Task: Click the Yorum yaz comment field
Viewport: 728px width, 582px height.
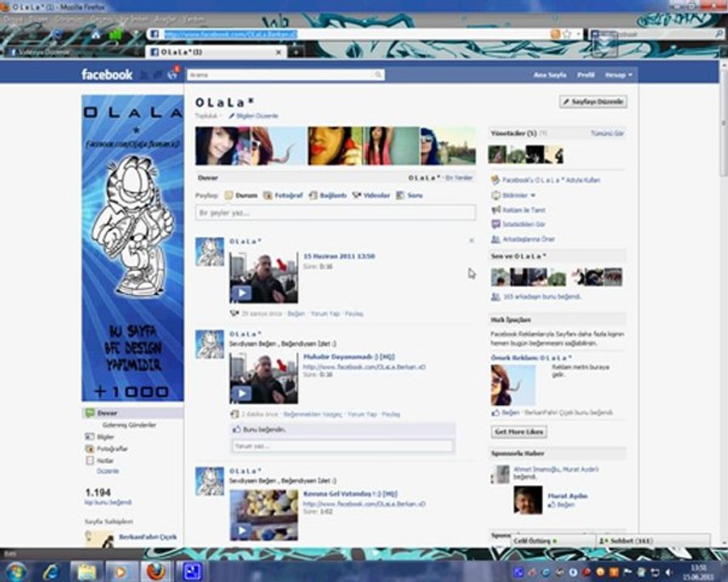Action: [x=342, y=446]
